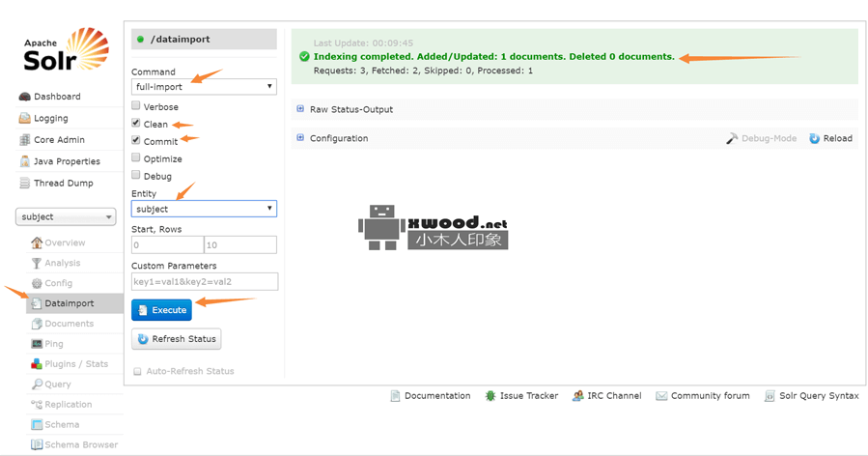Viewport: 868px width, 456px height.
Task: Click the Thread Dump icon
Action: click(x=25, y=183)
